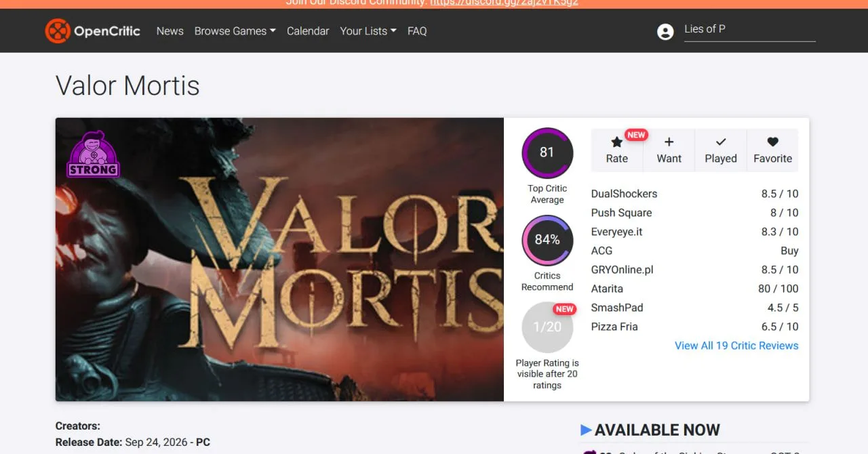Mark the game as Played
This screenshot has width=868, height=454.
(720, 149)
